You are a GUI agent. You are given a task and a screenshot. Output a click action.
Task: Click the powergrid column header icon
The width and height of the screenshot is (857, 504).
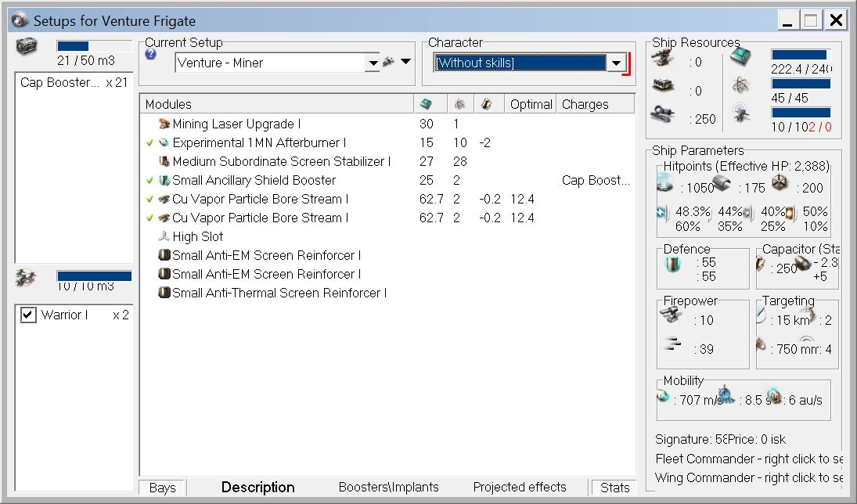click(459, 104)
